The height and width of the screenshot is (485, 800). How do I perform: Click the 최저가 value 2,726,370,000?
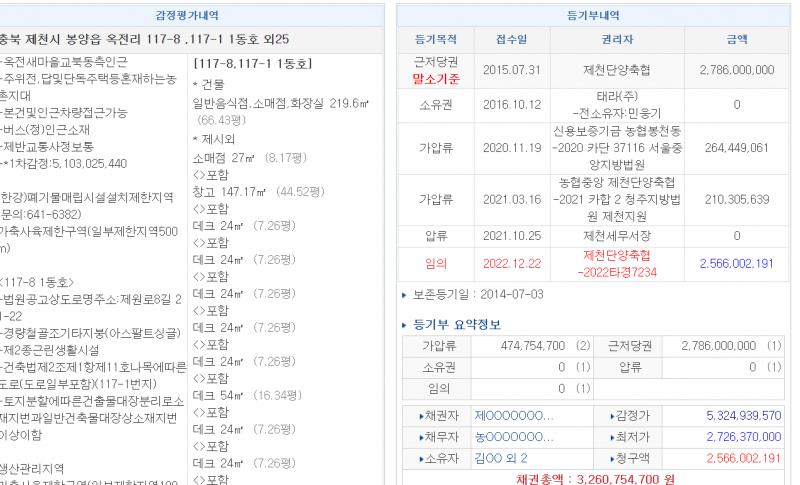click(x=742, y=436)
